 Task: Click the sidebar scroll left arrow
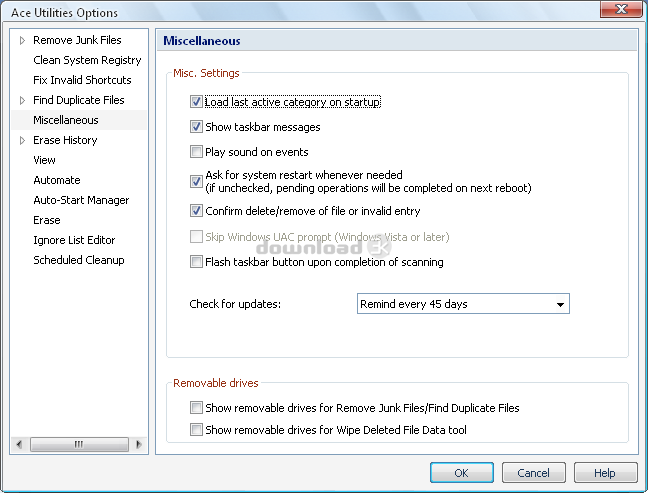(19, 444)
